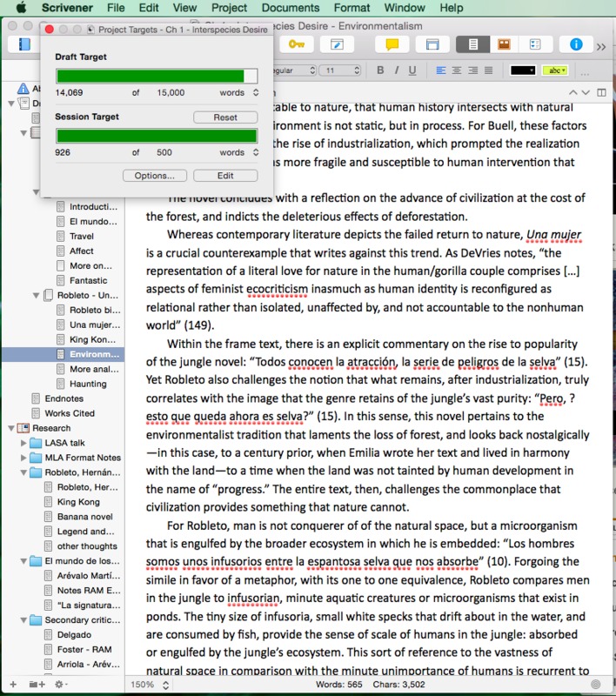This screenshot has width=616, height=696.
Task: Collapse the Research folder in the binder
Action: pyautogui.click(x=11, y=428)
